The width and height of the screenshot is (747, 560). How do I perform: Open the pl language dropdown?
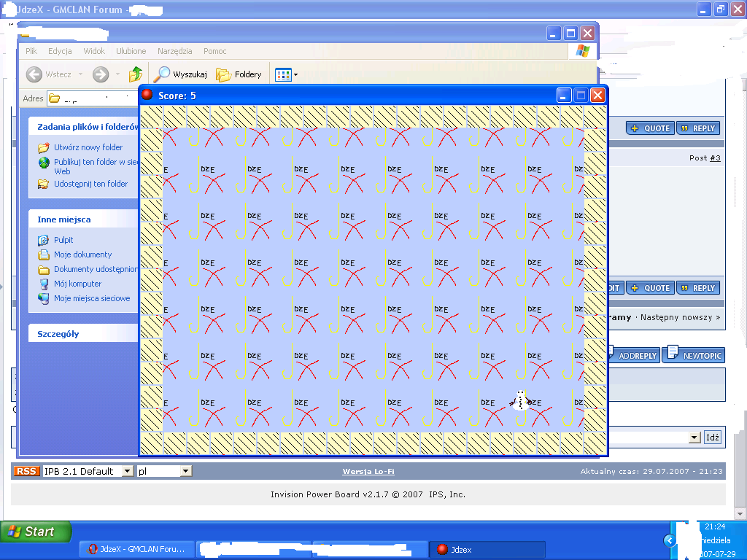pos(185,471)
